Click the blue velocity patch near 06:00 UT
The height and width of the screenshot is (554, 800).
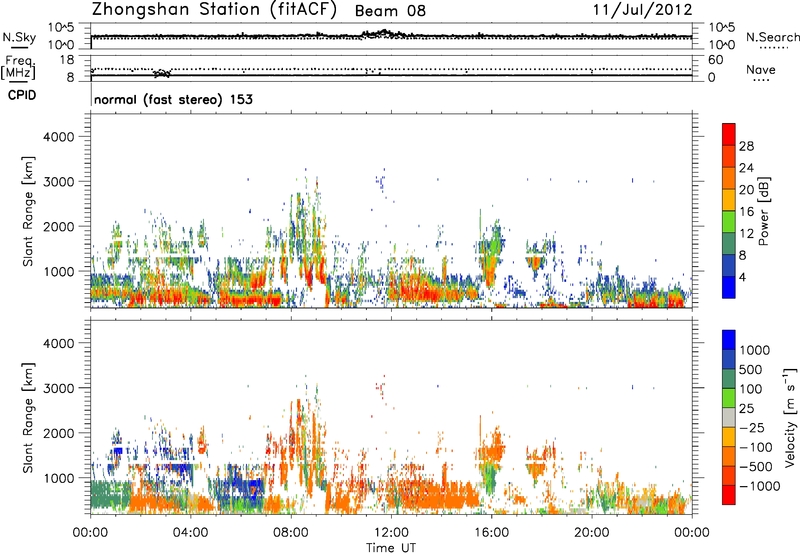246,485
